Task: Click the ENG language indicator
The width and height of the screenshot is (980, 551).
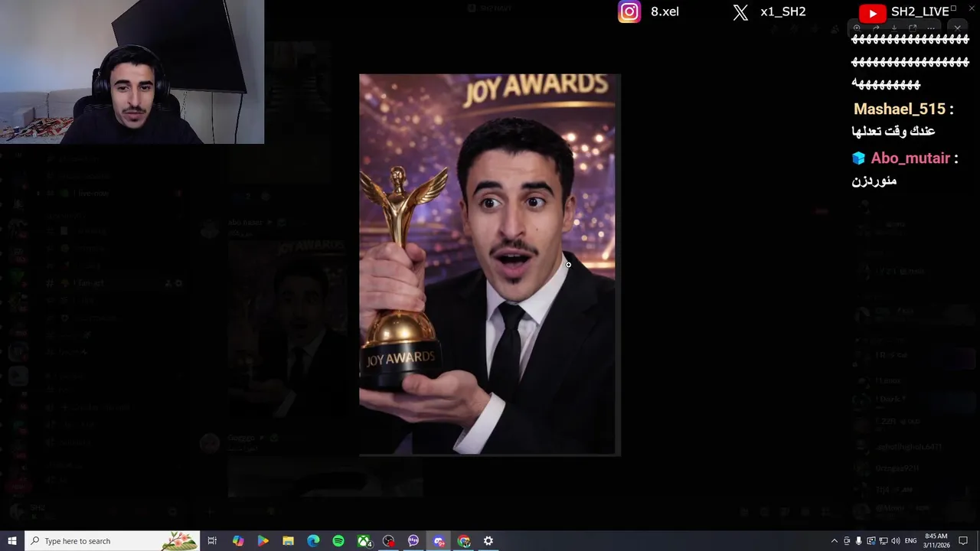Action: (x=910, y=541)
